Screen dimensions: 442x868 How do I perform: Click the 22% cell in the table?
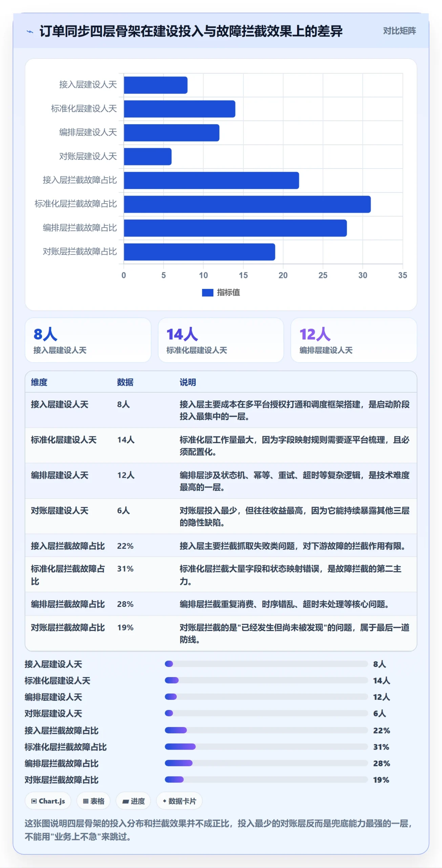pyautogui.click(x=125, y=546)
